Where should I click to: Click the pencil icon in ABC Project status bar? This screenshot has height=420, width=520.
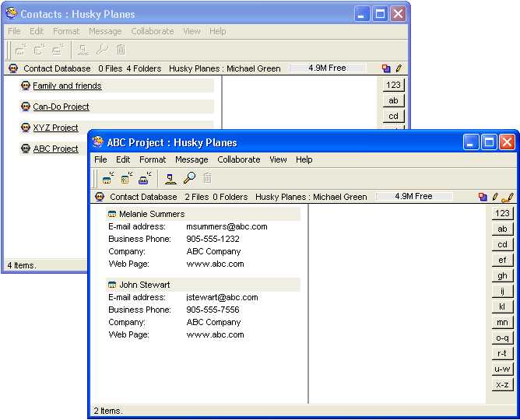pos(495,197)
